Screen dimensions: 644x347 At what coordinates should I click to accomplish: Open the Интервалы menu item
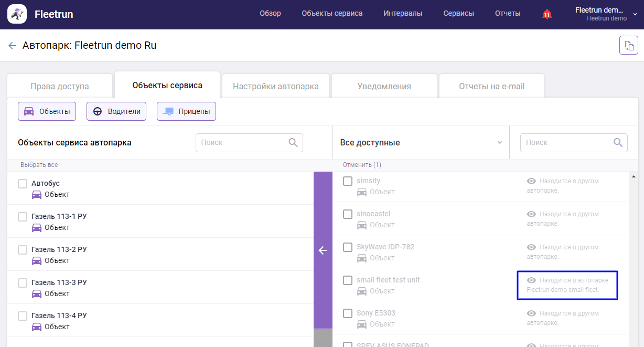(x=403, y=13)
